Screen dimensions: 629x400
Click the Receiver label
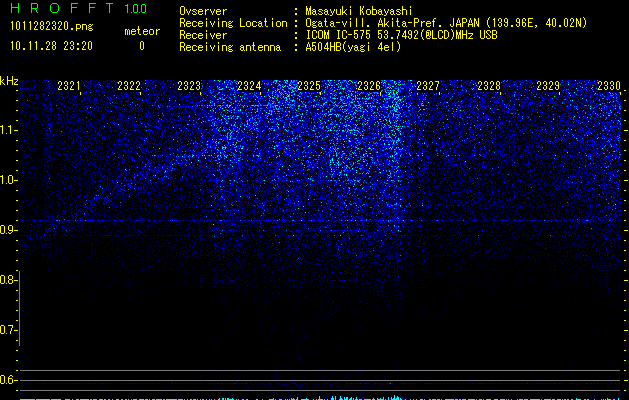[x=203, y=35]
